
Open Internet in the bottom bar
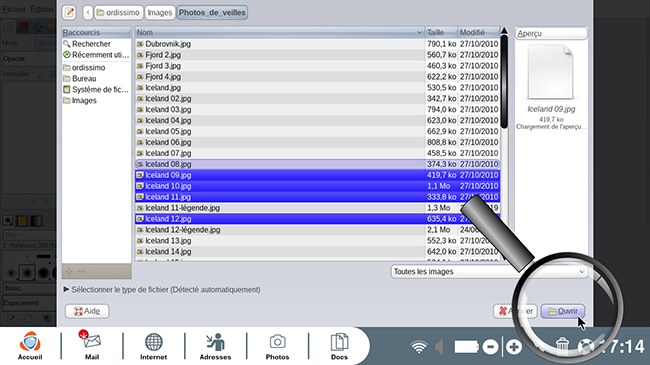pyautogui.click(x=153, y=346)
